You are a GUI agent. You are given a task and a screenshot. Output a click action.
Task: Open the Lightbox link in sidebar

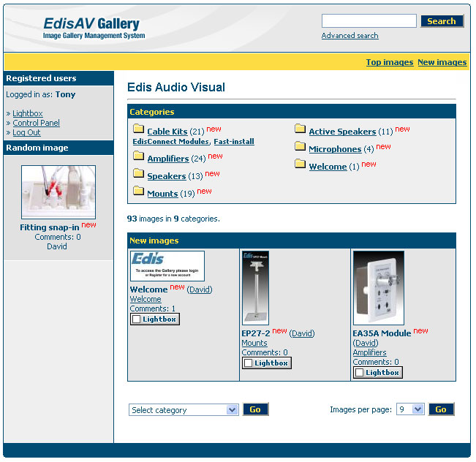(x=28, y=113)
